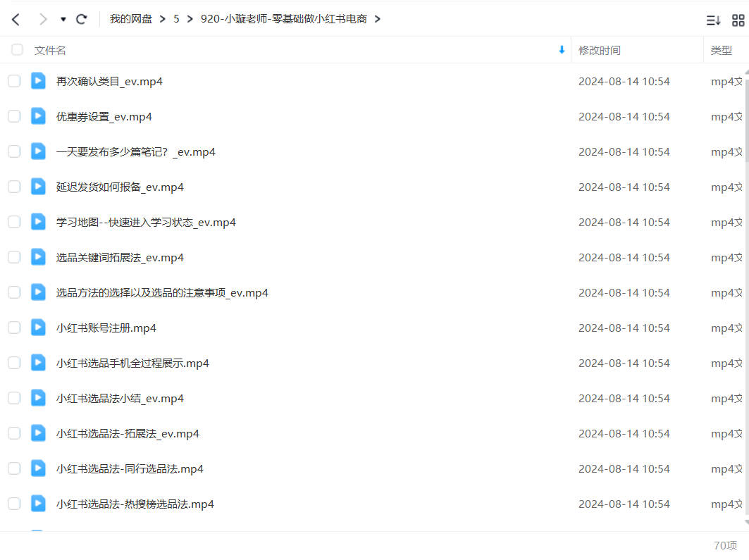Open file name 选品关键词拓展法_ev.mp4

tap(120, 258)
